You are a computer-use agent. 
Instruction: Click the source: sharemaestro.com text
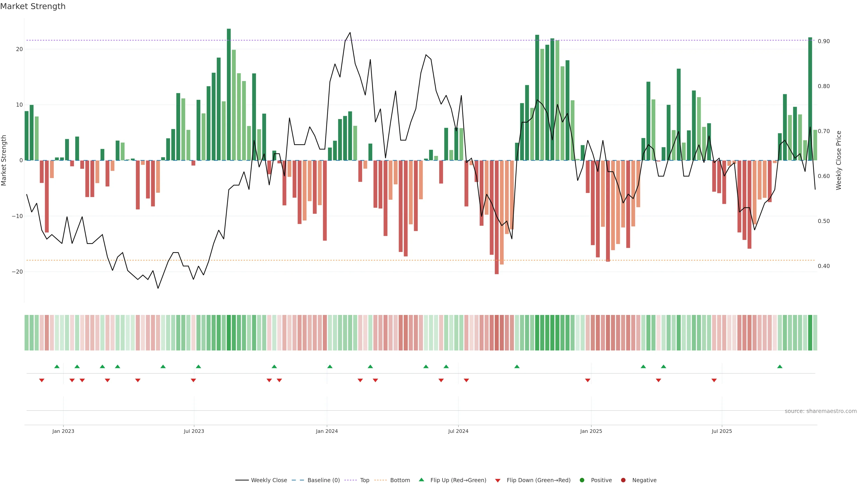click(x=821, y=411)
